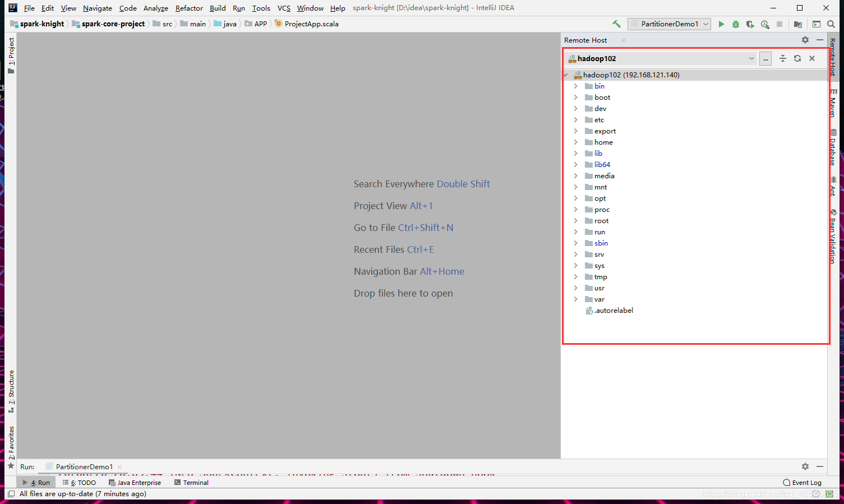
Task: Click the Run Anything toolbar icon
Action: click(x=817, y=24)
